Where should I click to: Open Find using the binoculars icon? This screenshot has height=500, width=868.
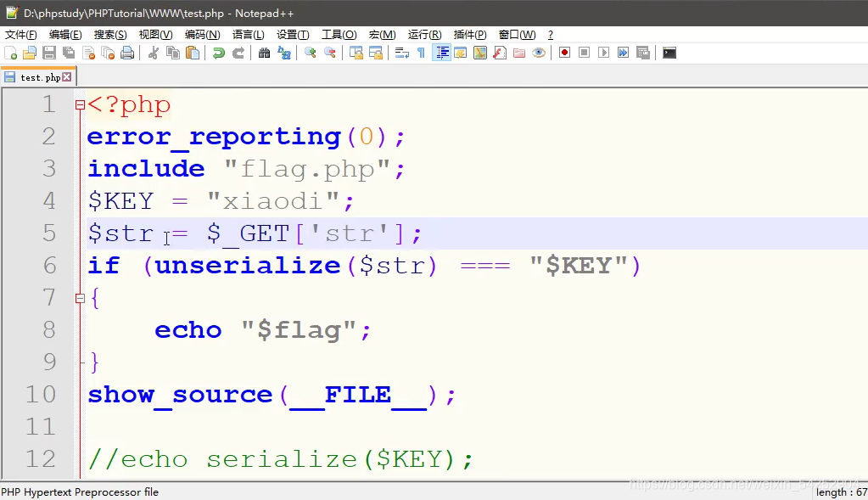click(265, 53)
